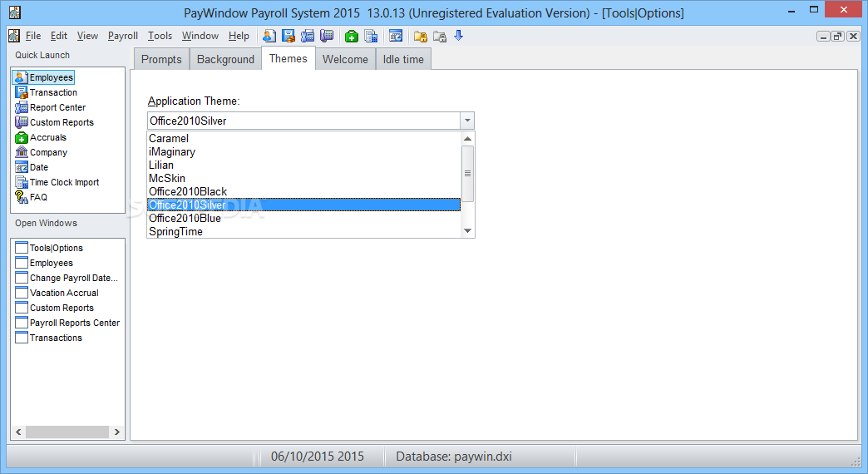868x474 pixels.
Task: Open the Tools menu
Action: pos(160,36)
